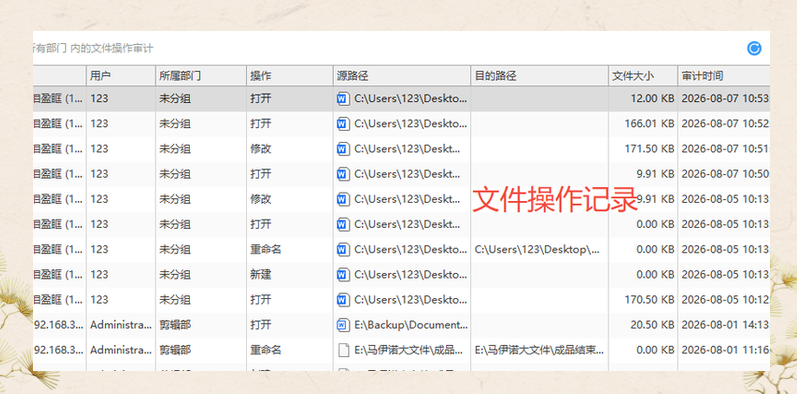
Task: Click Word icon in the 171.50 KB row
Action: pyautogui.click(x=343, y=149)
